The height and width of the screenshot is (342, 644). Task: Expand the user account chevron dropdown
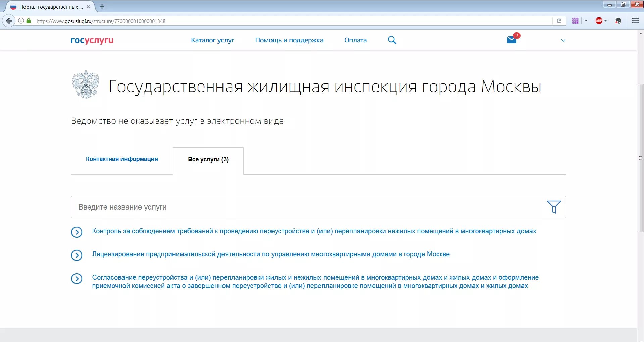pos(563,40)
